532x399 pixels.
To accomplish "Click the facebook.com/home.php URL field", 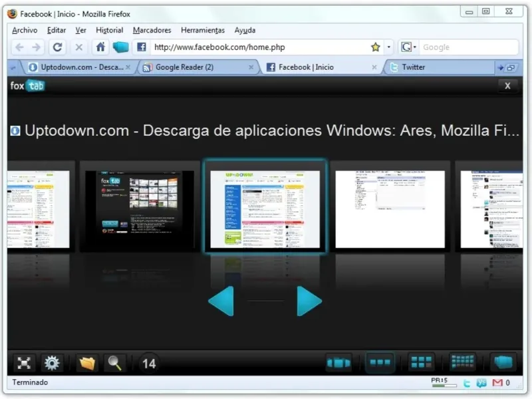I will click(259, 47).
